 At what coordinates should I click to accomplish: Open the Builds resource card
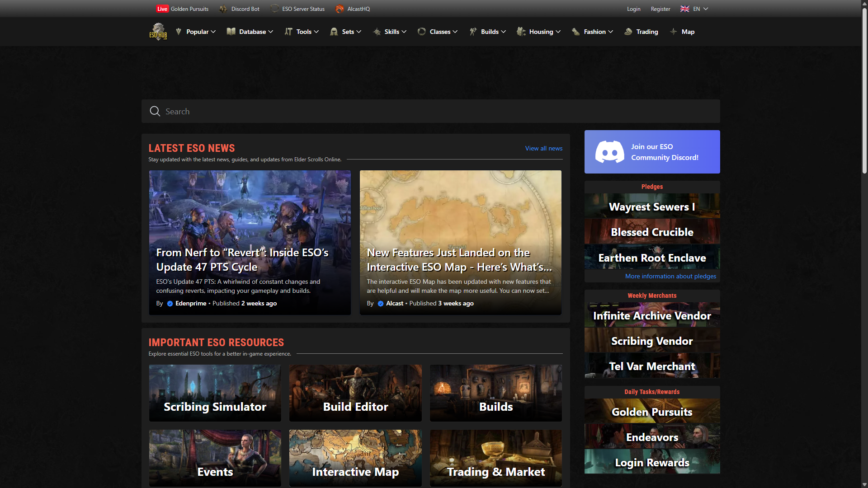(496, 393)
